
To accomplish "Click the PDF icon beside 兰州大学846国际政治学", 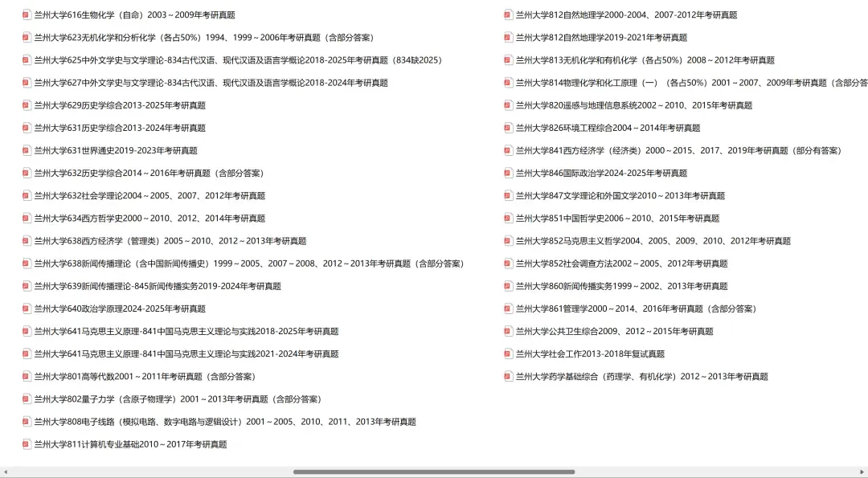I will [508, 174].
